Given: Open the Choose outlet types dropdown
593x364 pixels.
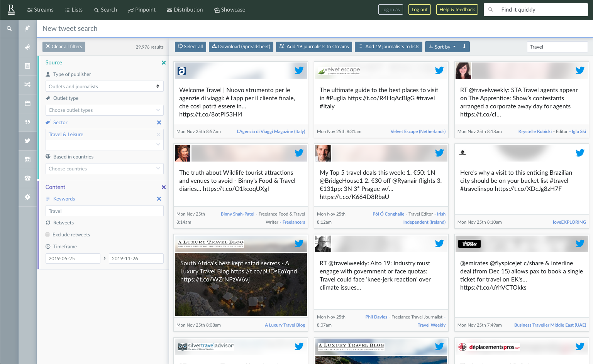Looking at the screenshot, I should click(104, 110).
